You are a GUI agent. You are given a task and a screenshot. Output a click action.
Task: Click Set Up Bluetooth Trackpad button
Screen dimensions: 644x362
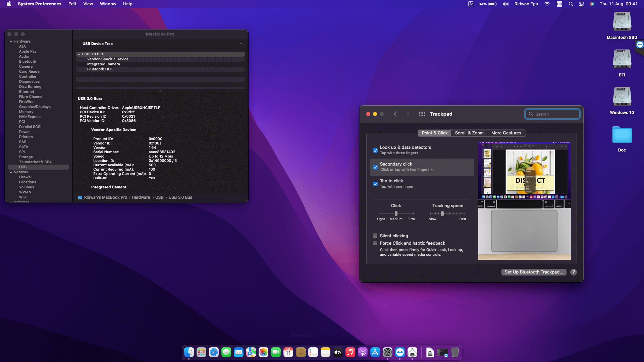[533, 272]
